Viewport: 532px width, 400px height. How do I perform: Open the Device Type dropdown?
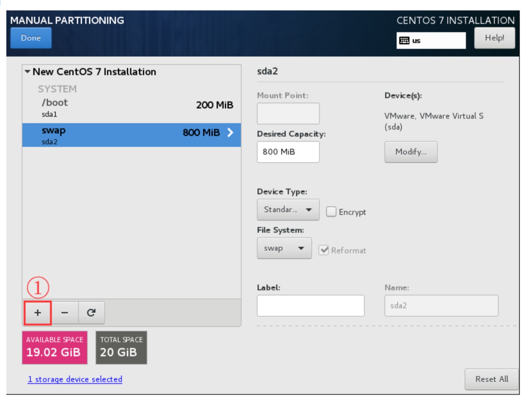(288, 210)
